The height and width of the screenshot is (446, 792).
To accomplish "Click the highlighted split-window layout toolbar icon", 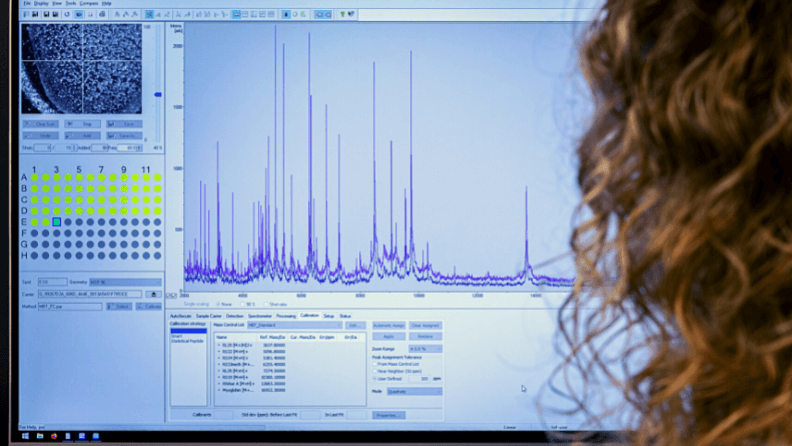I will coord(236,15).
